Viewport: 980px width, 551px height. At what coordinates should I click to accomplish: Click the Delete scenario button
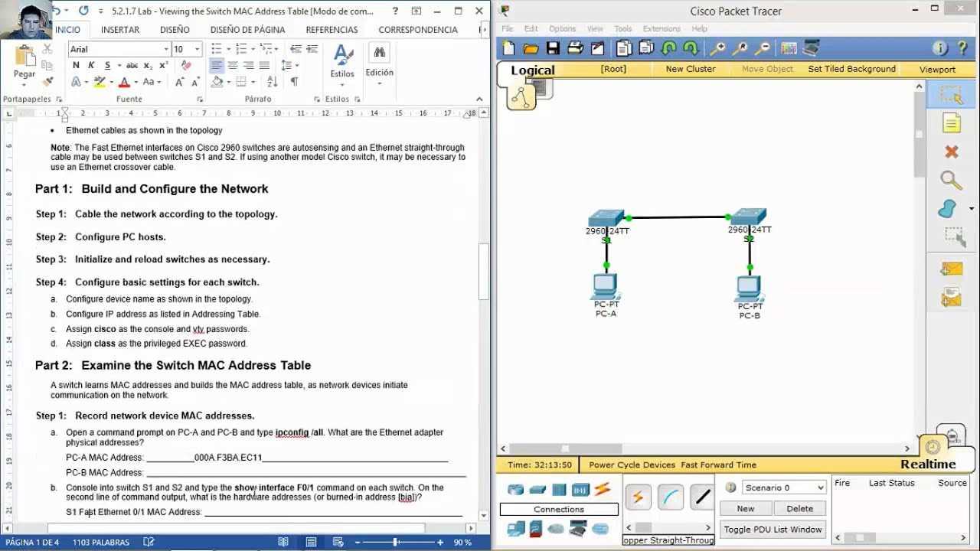799,508
